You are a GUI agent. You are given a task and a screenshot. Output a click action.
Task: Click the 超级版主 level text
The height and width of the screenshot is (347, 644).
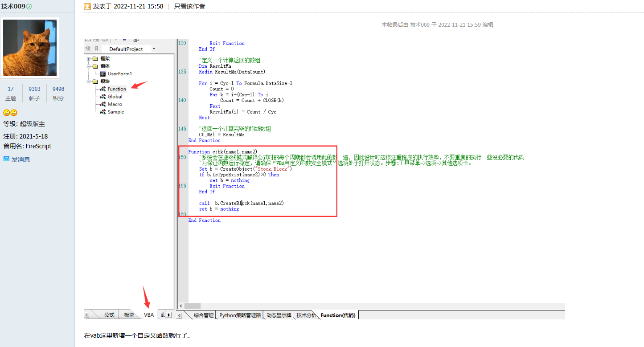tap(33, 124)
